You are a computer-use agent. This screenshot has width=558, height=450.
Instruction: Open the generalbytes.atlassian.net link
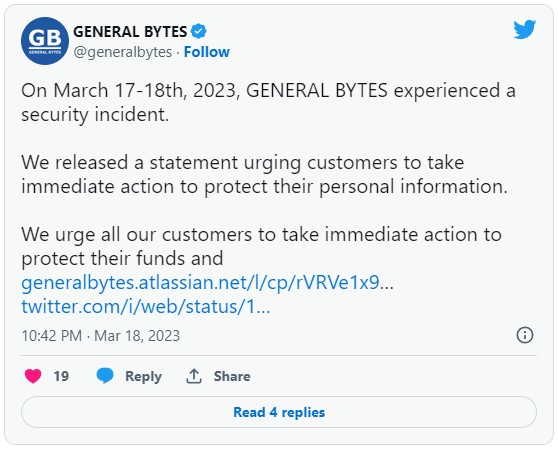[207, 283]
